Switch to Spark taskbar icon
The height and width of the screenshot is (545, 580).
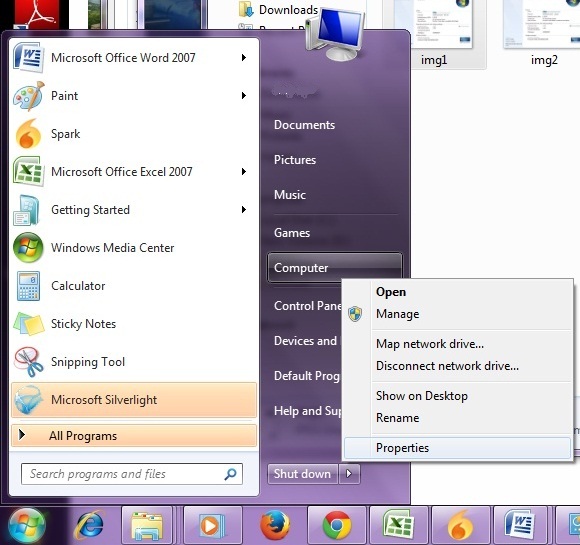pyautogui.click(x=461, y=525)
